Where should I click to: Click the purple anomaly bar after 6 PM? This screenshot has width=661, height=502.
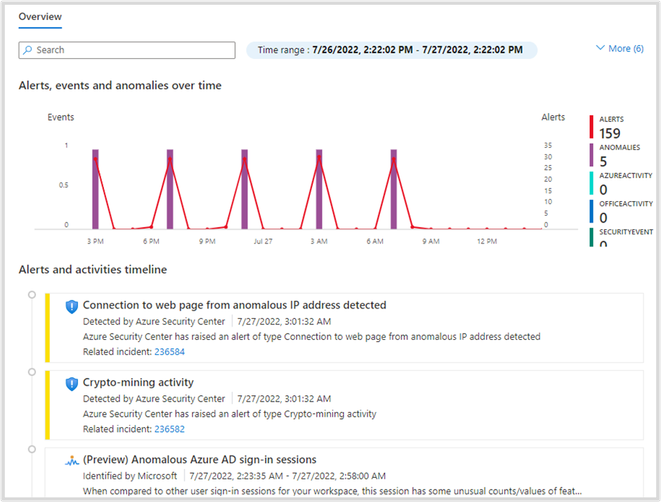170,189
